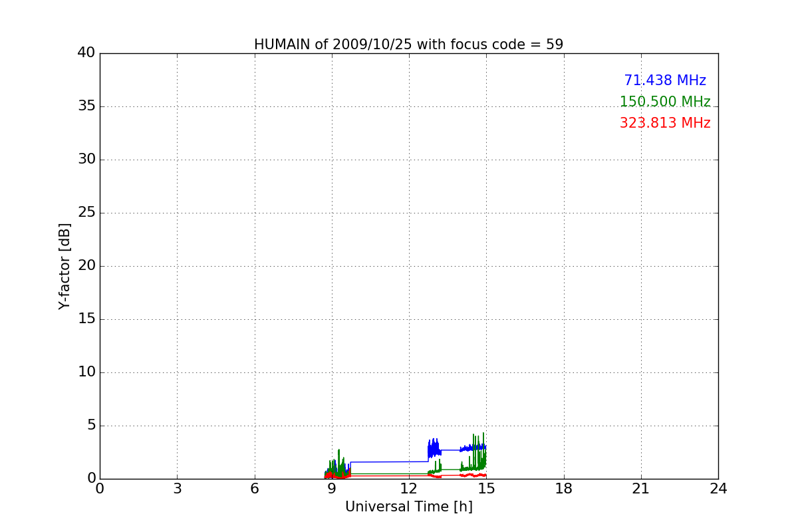
Task: Click the y-axis tick label 25
Action: point(86,213)
